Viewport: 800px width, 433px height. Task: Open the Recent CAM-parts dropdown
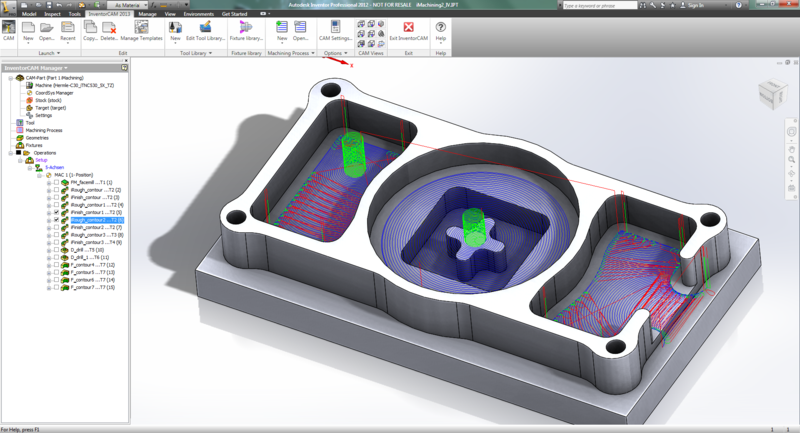[x=68, y=31]
